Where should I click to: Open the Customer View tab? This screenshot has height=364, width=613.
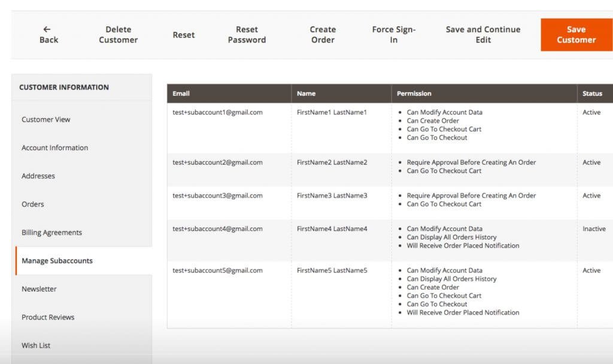46,119
